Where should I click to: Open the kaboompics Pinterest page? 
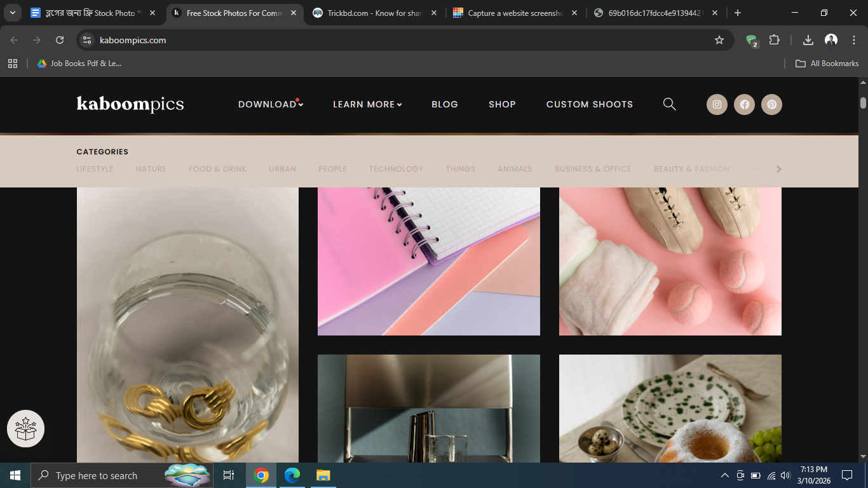771,105
